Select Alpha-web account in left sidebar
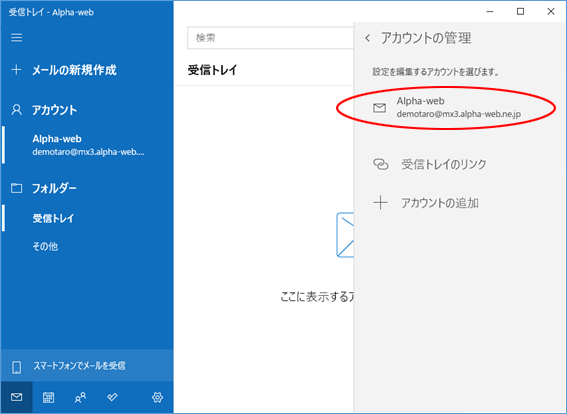 click(x=87, y=145)
